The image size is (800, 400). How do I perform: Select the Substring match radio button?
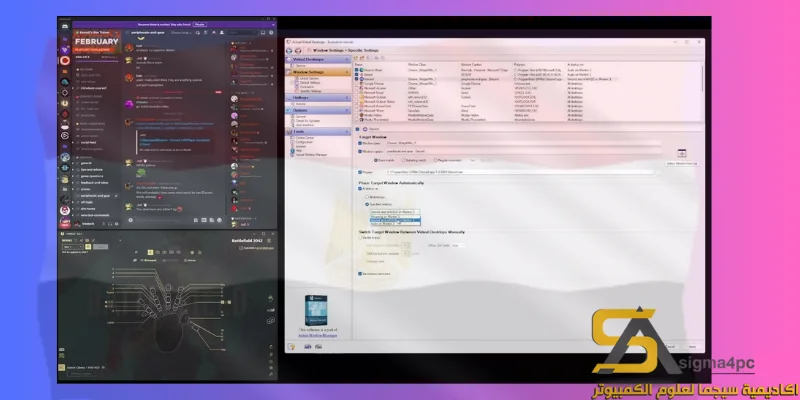pyautogui.click(x=403, y=160)
